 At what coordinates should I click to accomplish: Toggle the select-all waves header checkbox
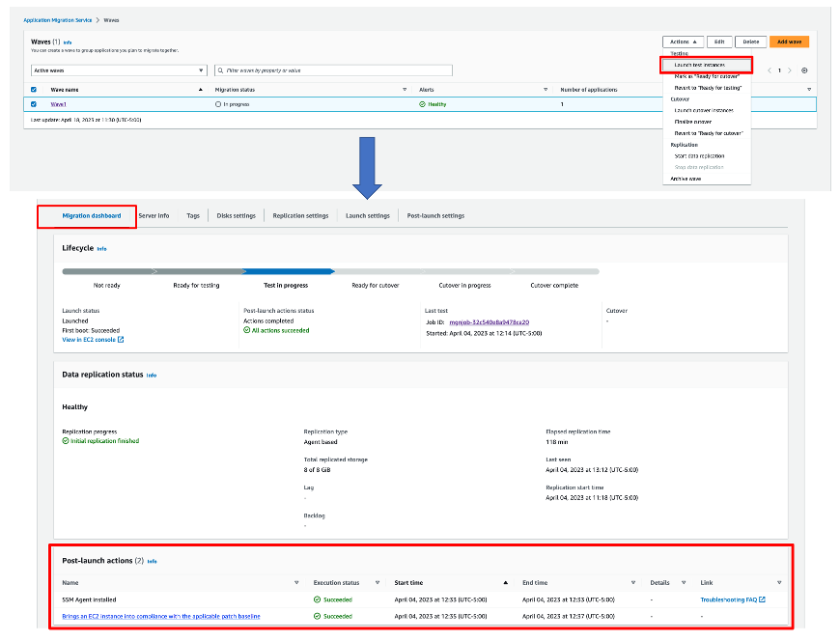(35, 89)
